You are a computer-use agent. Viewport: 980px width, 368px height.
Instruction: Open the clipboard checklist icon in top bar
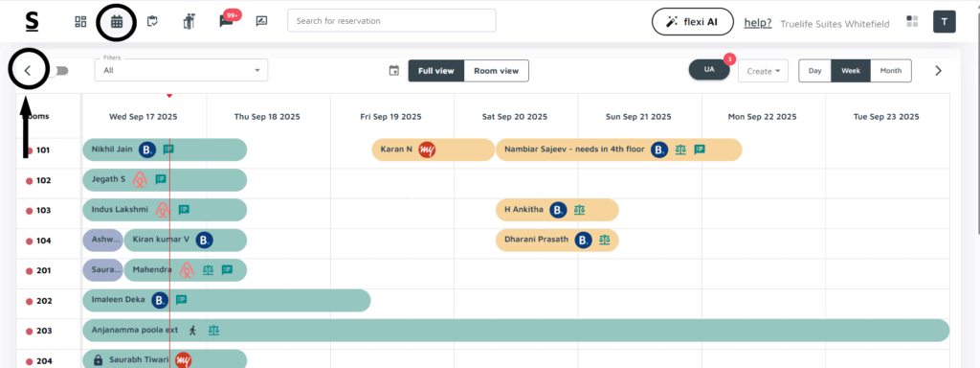coord(152,21)
